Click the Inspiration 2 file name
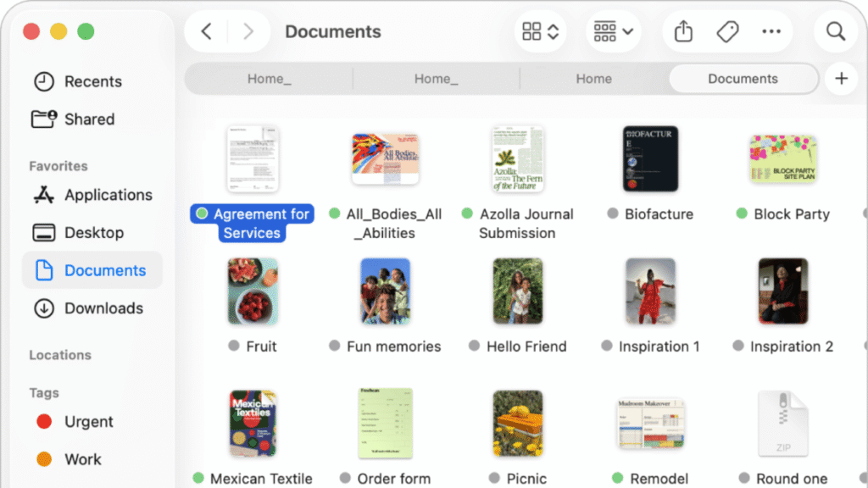Screen dimensions: 868x488 pos(792,347)
